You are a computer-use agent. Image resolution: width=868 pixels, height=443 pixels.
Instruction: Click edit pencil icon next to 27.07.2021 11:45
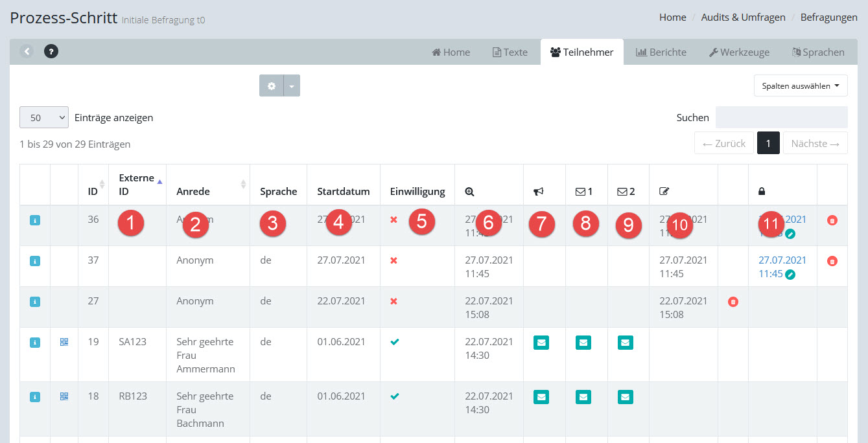click(x=790, y=275)
